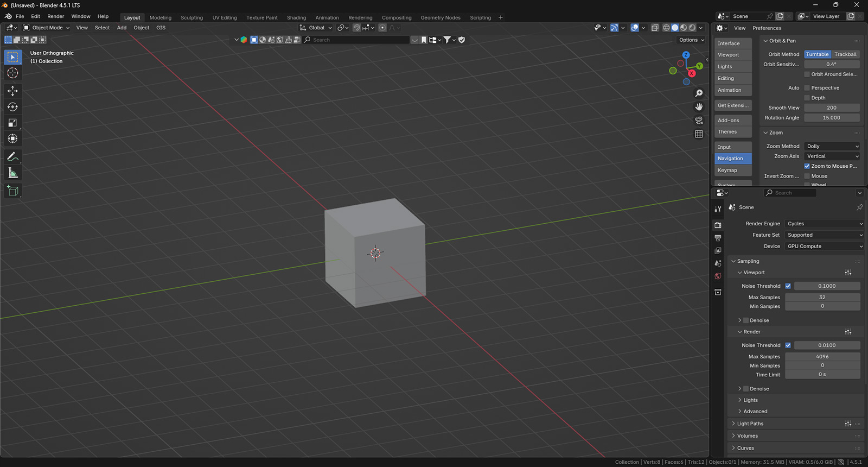Enable Auto Depth checkbox
Screen dimensions: 868x467
pos(807,98)
